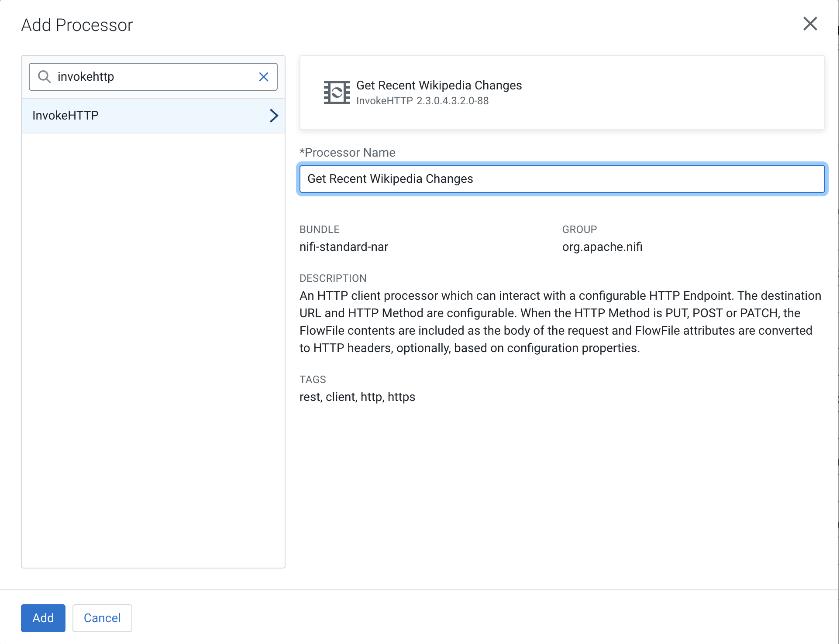
Task: Click the rest, client, http tags text
Action: 357,397
